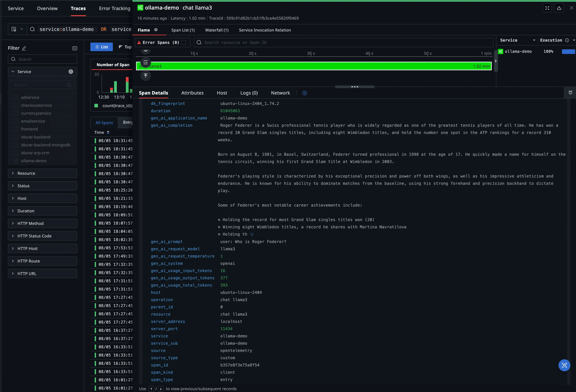
Task: Click the scroll-to-top arrow icon in flame
Action: (x=145, y=75)
